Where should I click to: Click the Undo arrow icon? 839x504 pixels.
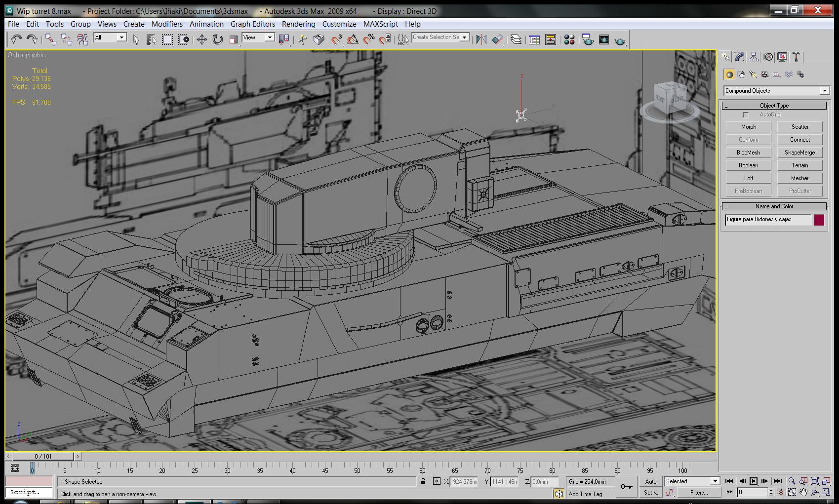[16, 39]
